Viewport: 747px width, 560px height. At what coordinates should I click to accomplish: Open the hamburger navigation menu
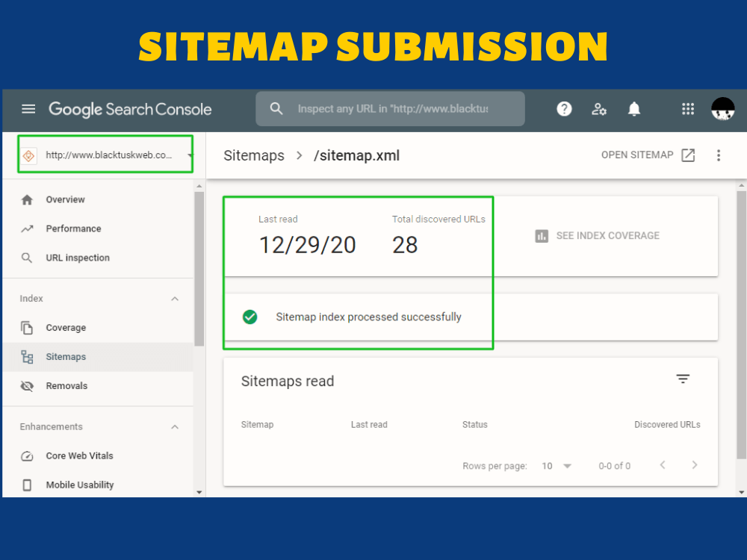click(x=28, y=109)
